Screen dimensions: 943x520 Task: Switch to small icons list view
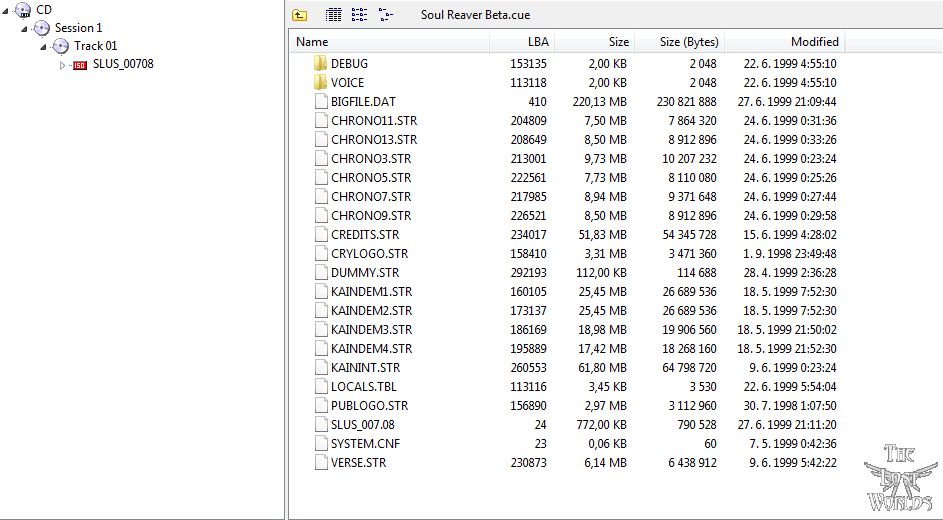[x=360, y=15]
